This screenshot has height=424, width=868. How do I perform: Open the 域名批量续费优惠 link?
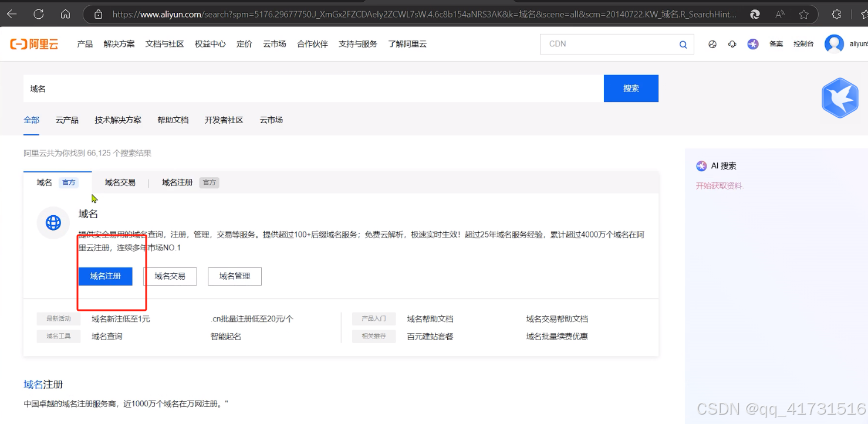click(x=557, y=337)
